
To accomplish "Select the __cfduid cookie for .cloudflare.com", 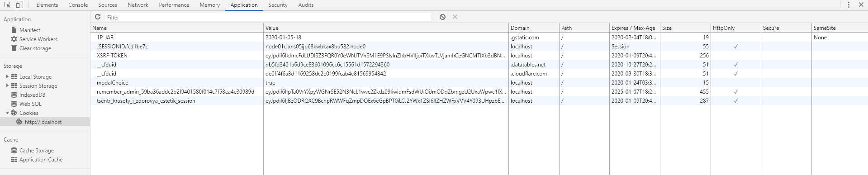I will point(479,73).
